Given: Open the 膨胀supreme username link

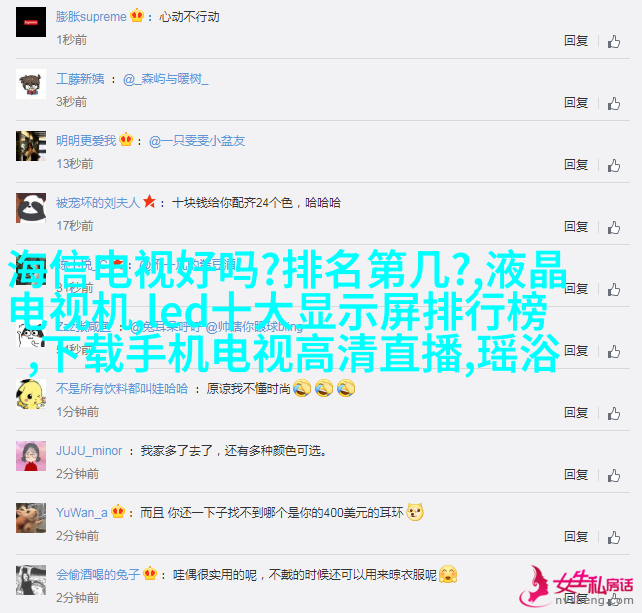Looking at the screenshot, I should click(91, 17).
